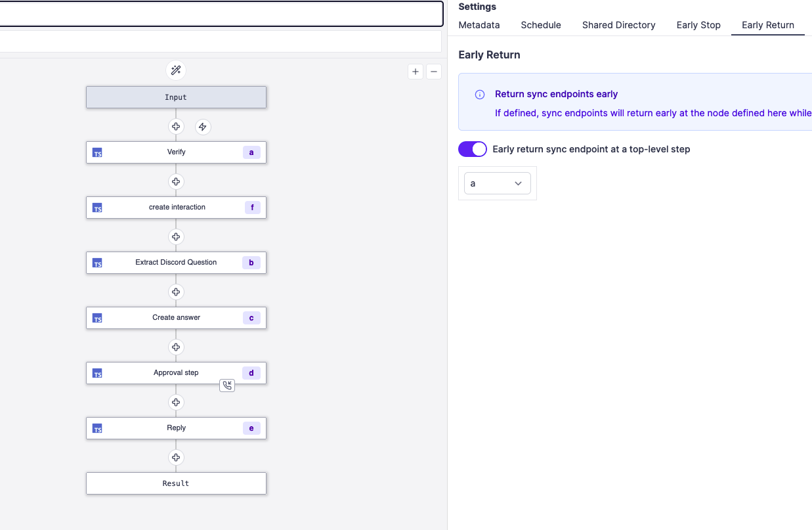Click the top text input field
The image size is (812, 530).
point(221,14)
